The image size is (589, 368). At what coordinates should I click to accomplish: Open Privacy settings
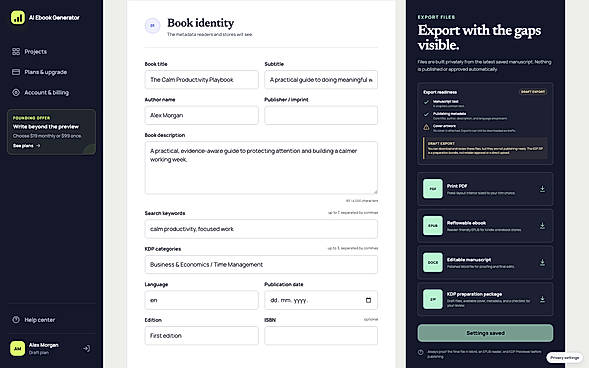click(x=564, y=358)
